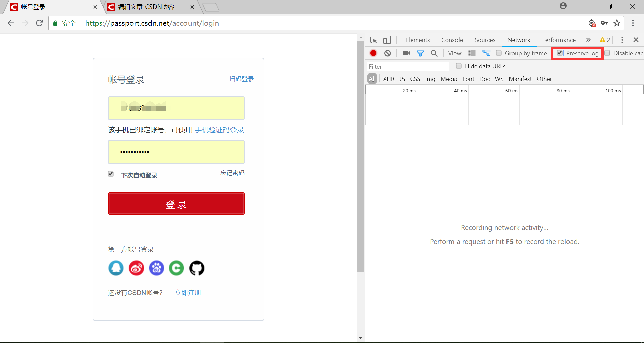The image size is (644, 343).
Task: Open the DevTools customize menu
Action: point(622,40)
